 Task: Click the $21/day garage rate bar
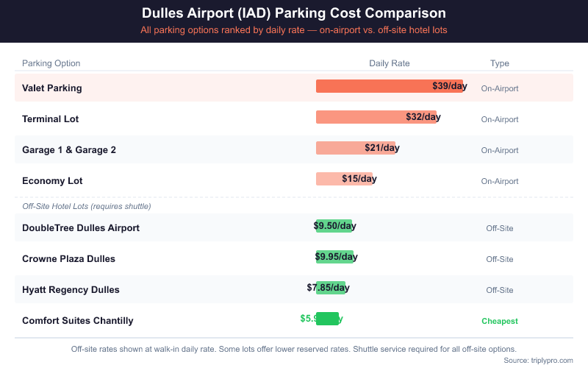coord(355,148)
